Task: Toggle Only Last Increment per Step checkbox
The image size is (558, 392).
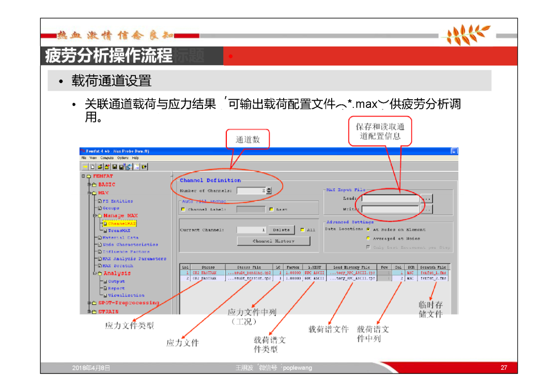Action: (x=368, y=247)
